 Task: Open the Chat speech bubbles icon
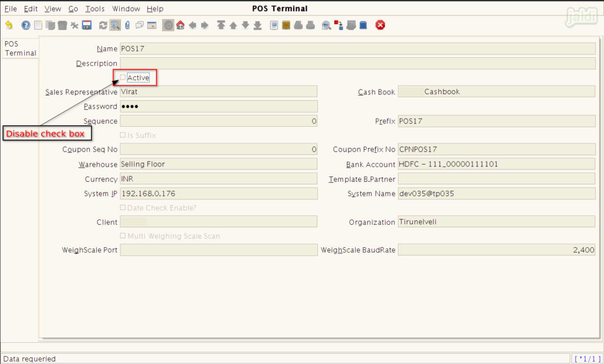click(139, 25)
